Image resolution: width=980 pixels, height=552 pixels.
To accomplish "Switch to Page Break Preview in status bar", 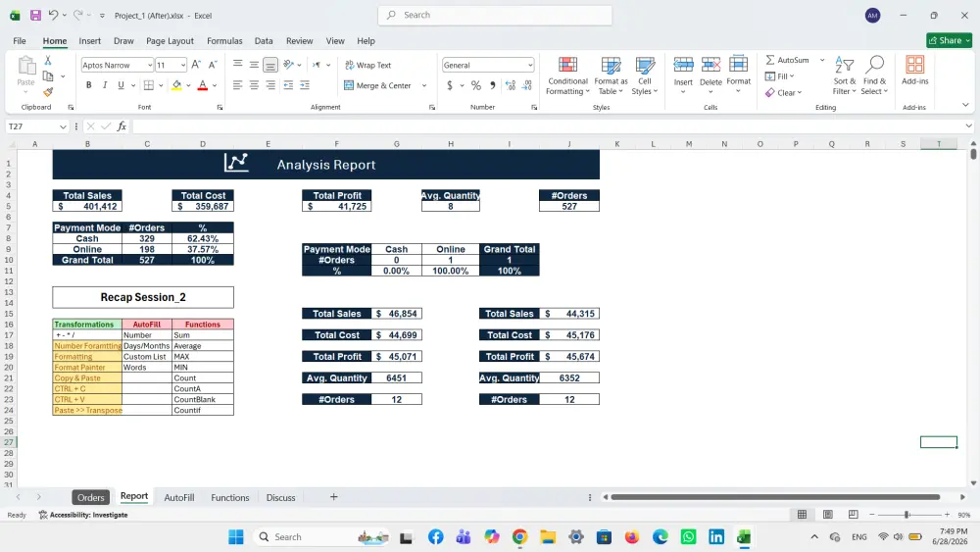I will tap(854, 515).
